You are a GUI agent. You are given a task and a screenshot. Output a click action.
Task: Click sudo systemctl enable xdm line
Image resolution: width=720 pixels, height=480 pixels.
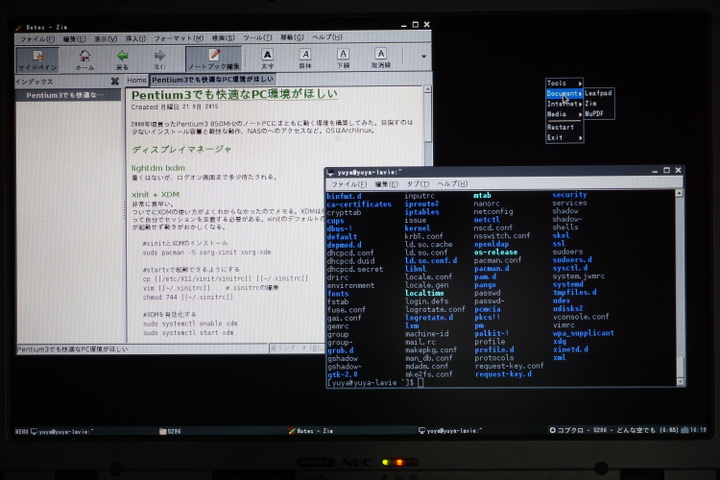coord(190,323)
